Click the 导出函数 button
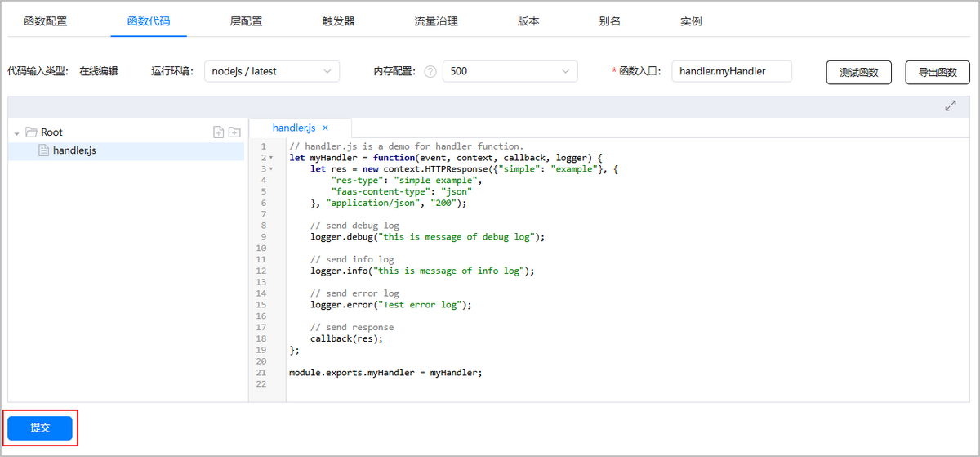The height and width of the screenshot is (457, 980). click(x=937, y=72)
